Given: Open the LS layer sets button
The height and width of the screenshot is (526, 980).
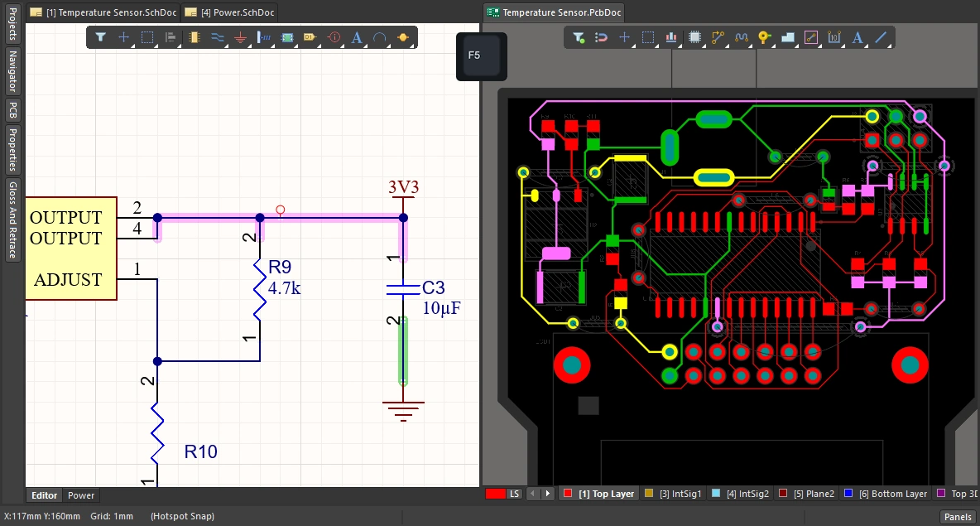Looking at the screenshot, I should click(515, 494).
